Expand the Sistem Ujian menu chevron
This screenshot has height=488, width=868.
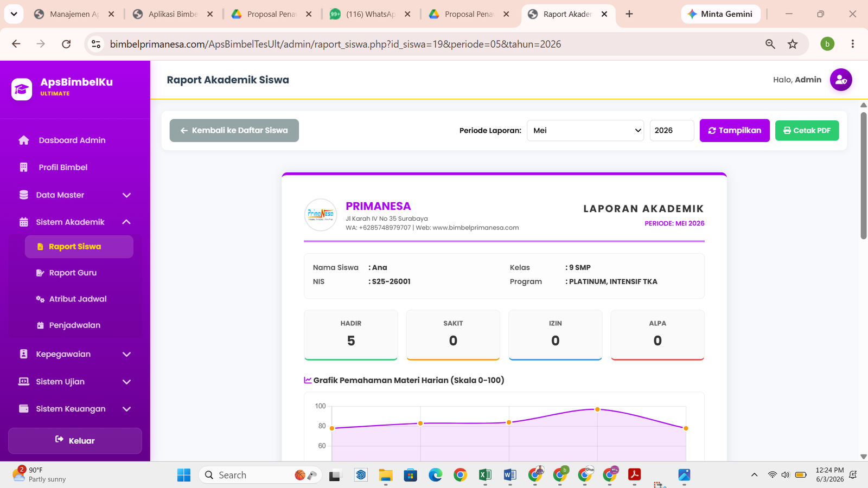pos(126,382)
